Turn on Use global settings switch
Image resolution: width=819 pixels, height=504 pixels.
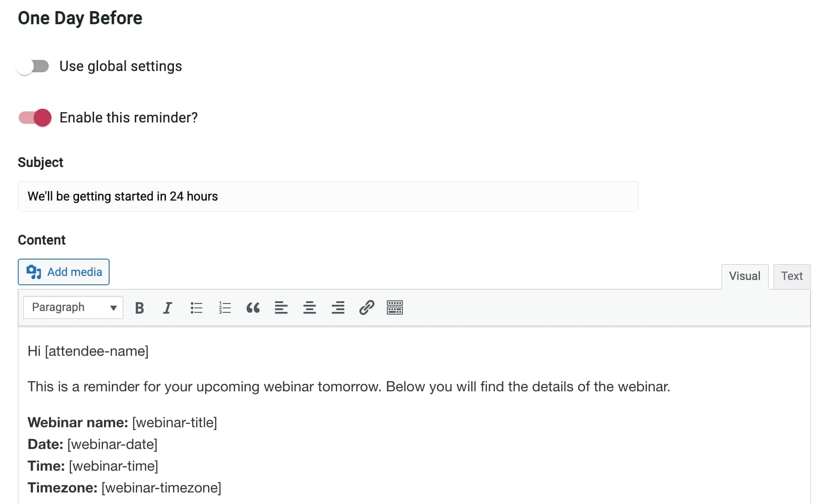tap(33, 67)
